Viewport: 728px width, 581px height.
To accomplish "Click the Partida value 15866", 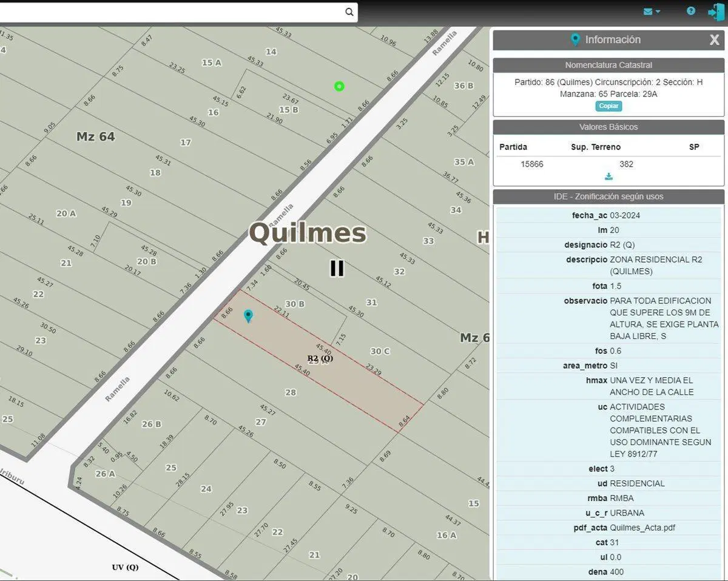I will click(x=532, y=164).
